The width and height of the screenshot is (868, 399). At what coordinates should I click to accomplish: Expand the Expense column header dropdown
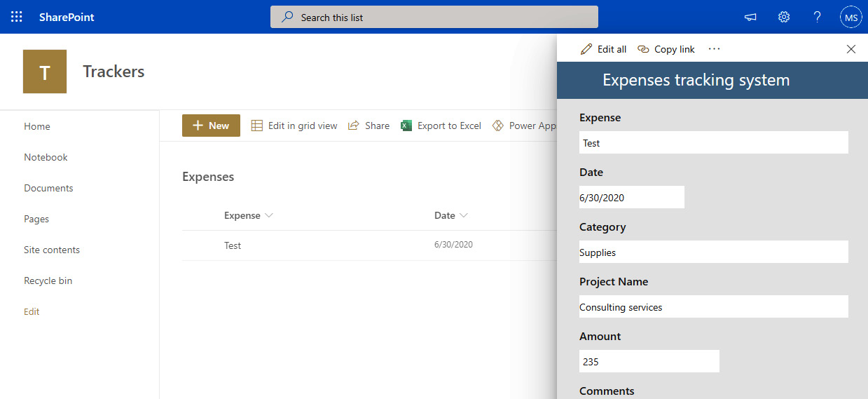269,216
